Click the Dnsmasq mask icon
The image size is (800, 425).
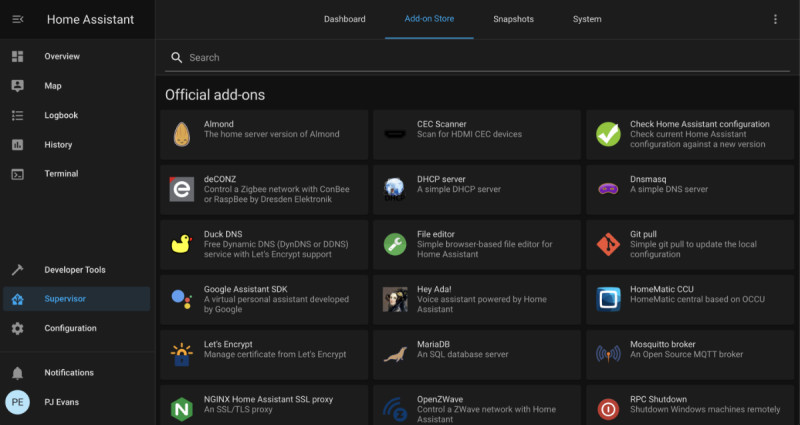point(608,189)
